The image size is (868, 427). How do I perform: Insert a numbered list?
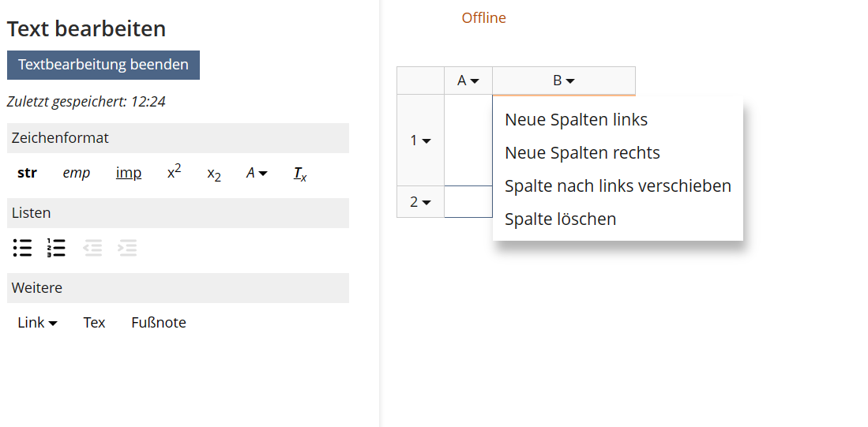coord(56,248)
